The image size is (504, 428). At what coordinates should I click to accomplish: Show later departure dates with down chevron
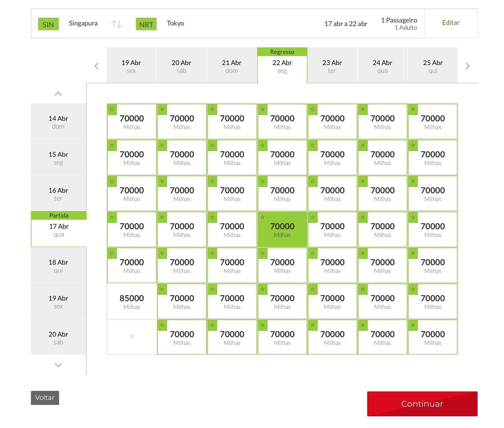pos(58,365)
